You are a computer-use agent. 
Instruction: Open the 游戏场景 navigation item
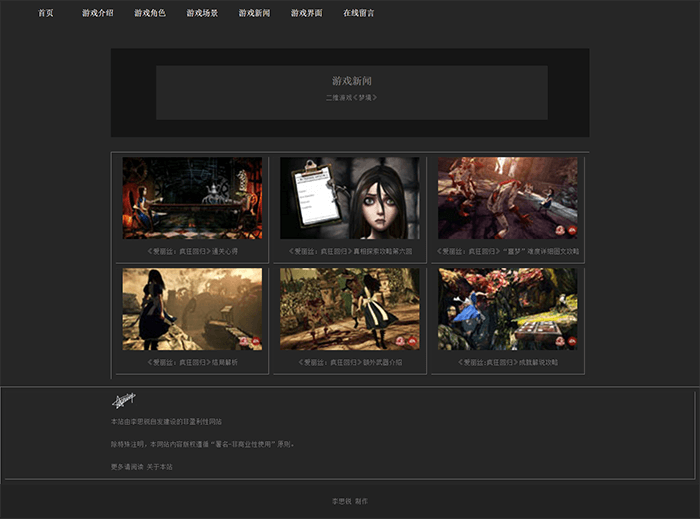click(202, 14)
